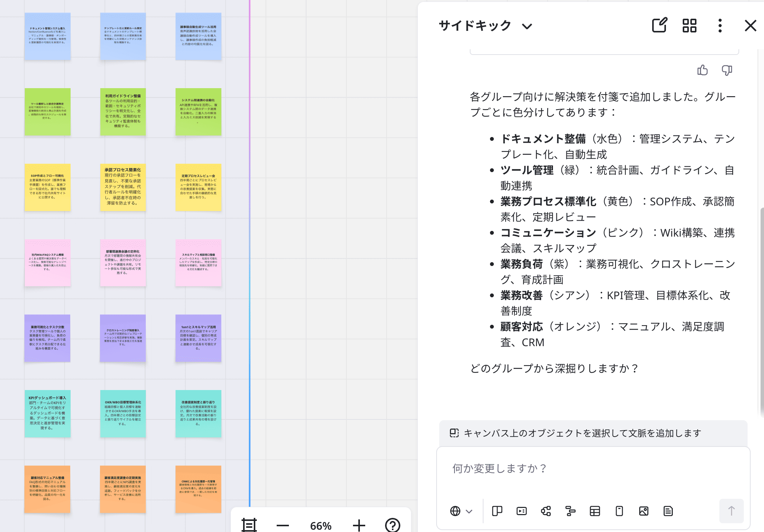Screen dimensions: 764x532
Task: Select the table format icon
Action: pyautogui.click(x=595, y=511)
